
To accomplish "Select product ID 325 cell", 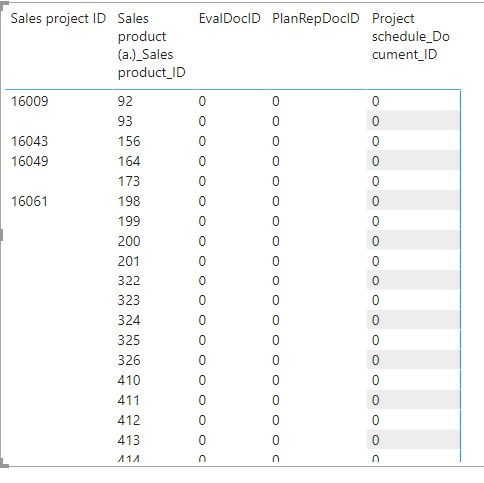I will pyautogui.click(x=129, y=340).
